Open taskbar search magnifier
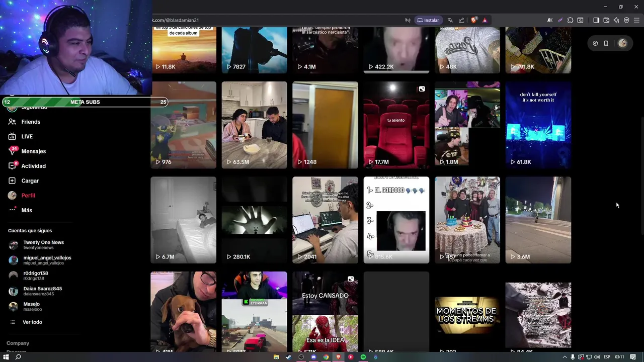644x362 pixels. [x=18, y=357]
